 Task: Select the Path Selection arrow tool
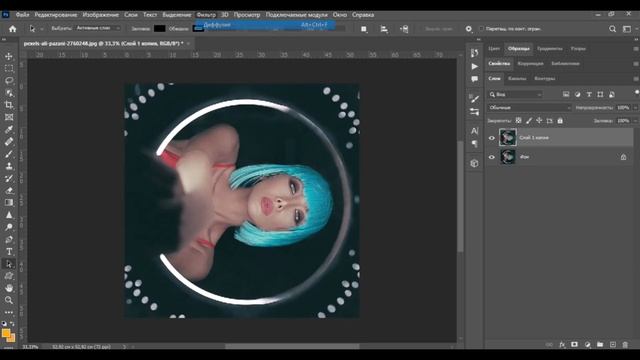tap(9, 264)
